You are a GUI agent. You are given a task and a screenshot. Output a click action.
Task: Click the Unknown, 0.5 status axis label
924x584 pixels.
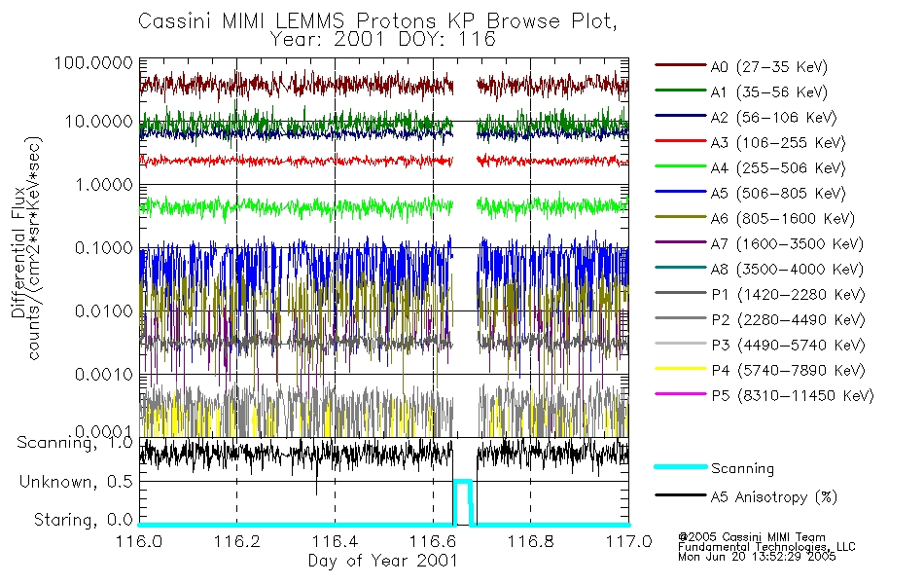(76, 482)
